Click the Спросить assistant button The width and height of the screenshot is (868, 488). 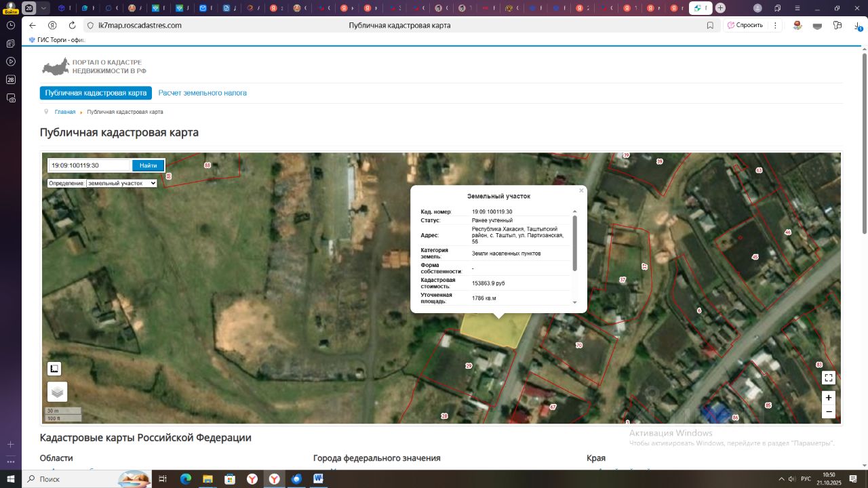pyautogui.click(x=745, y=25)
